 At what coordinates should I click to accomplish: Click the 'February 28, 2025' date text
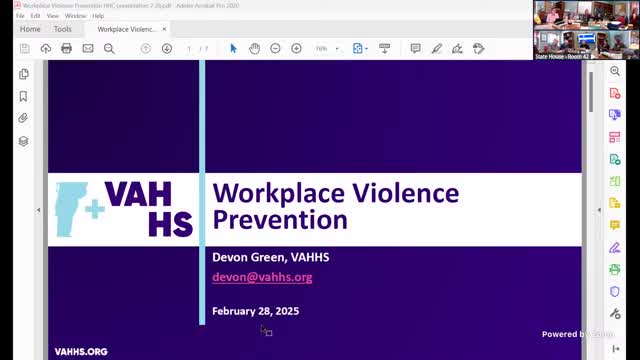[256, 311]
